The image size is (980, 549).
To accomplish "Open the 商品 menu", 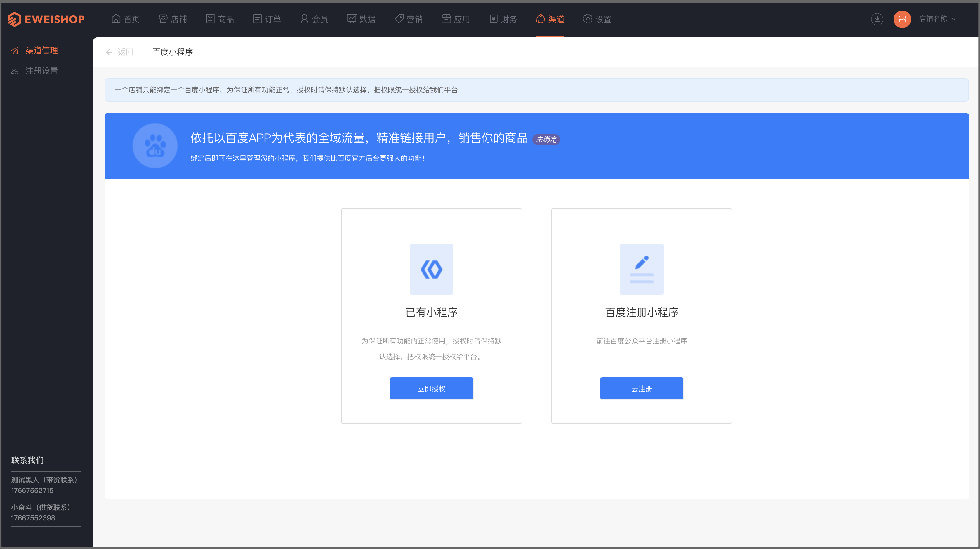I will (220, 19).
